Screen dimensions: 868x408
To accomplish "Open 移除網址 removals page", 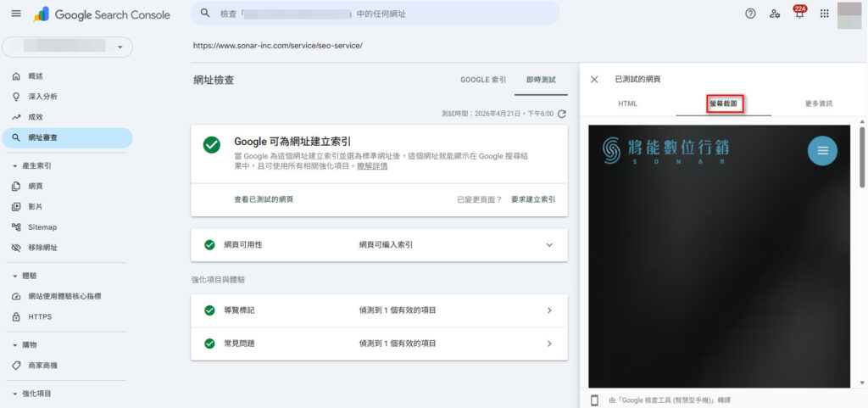I will click(x=67, y=248).
